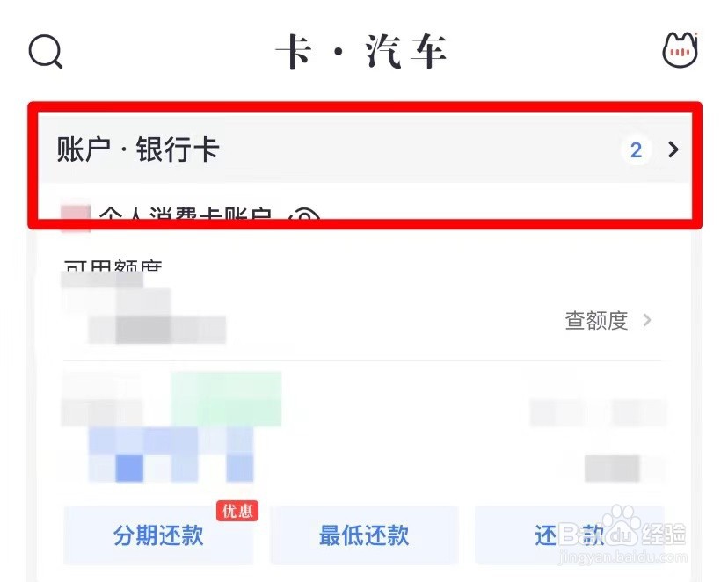This screenshot has width=728, height=582.
Task: Click the 分期还款 button
Action: (x=158, y=535)
